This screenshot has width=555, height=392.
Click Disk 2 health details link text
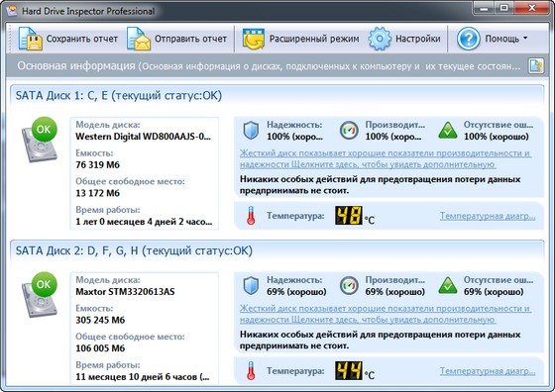[386, 314]
